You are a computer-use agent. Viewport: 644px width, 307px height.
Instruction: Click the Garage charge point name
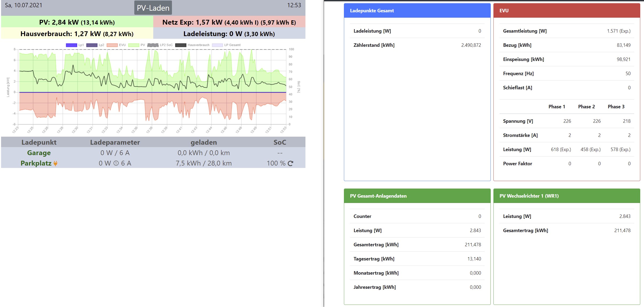point(39,153)
